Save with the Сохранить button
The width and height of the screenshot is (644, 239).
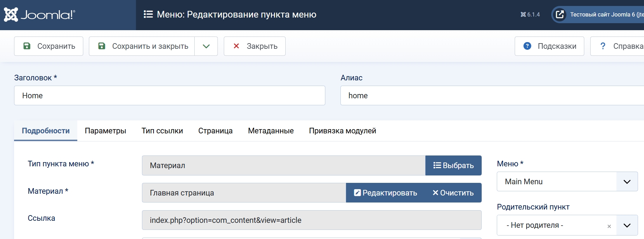[x=48, y=46]
